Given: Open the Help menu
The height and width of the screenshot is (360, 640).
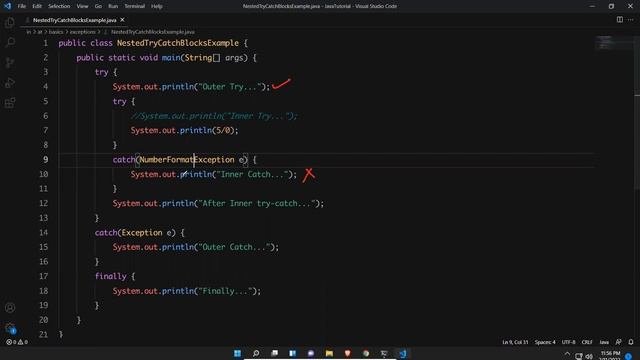Looking at the screenshot, I should (157, 6).
